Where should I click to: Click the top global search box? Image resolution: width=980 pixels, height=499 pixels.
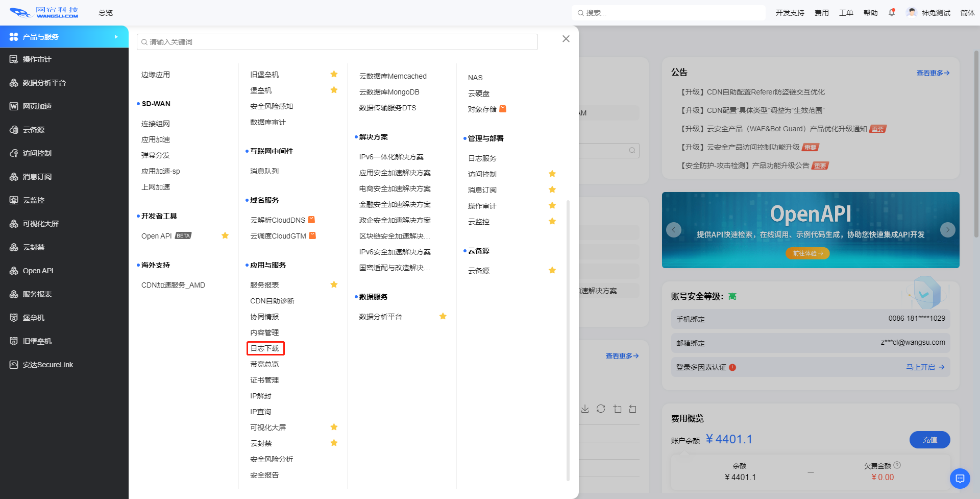tap(669, 13)
